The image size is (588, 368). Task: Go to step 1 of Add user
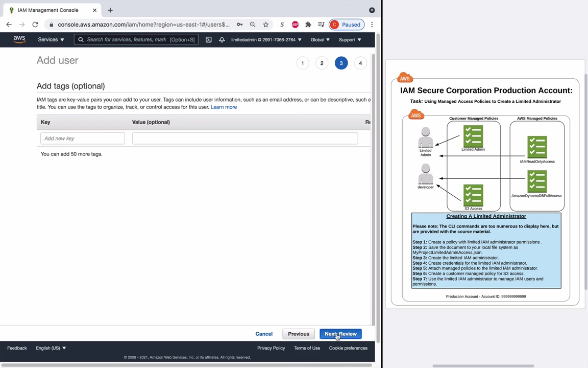tap(303, 63)
